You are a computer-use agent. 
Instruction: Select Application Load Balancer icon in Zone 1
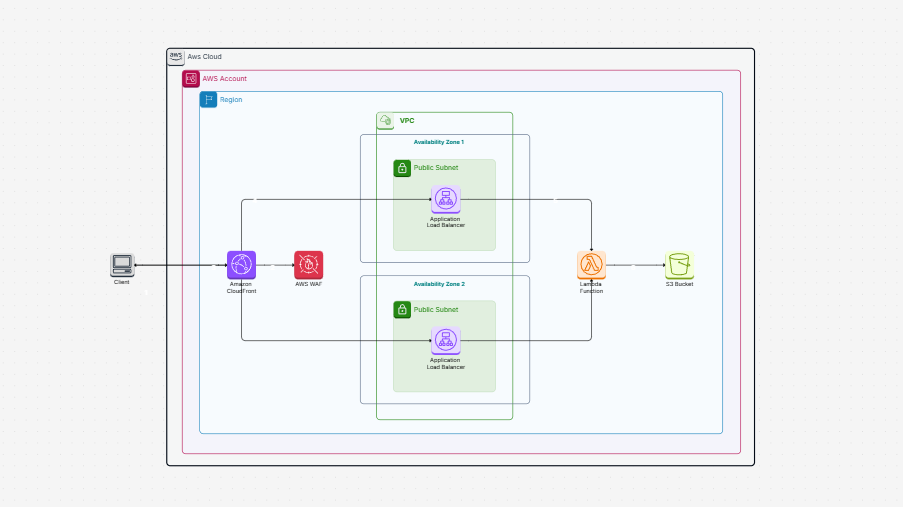(446, 199)
